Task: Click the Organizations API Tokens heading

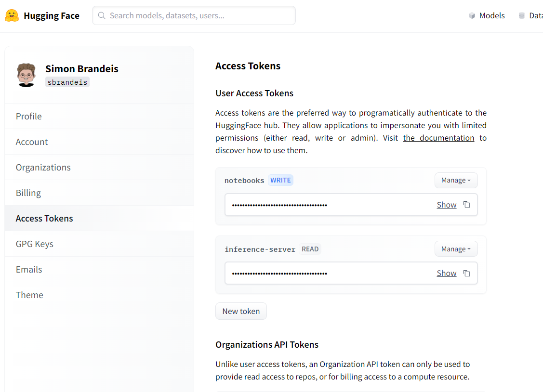Action: tap(266, 345)
